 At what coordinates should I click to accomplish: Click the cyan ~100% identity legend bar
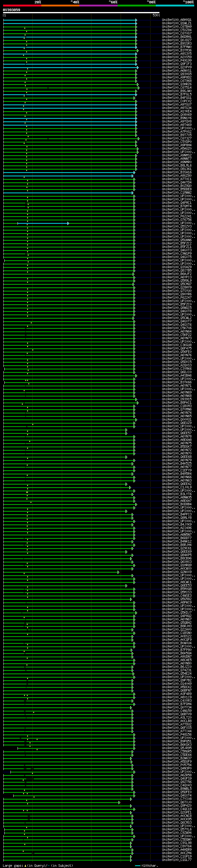(175, 6)
